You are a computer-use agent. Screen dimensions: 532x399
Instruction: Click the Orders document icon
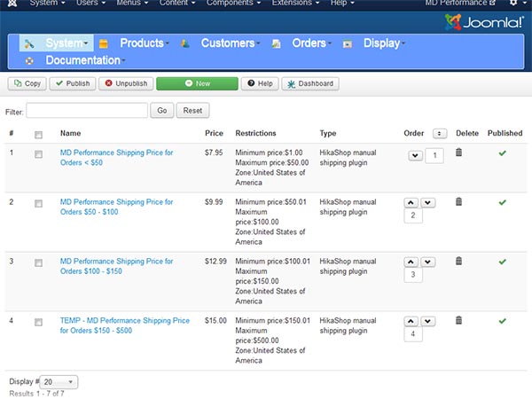[276, 43]
